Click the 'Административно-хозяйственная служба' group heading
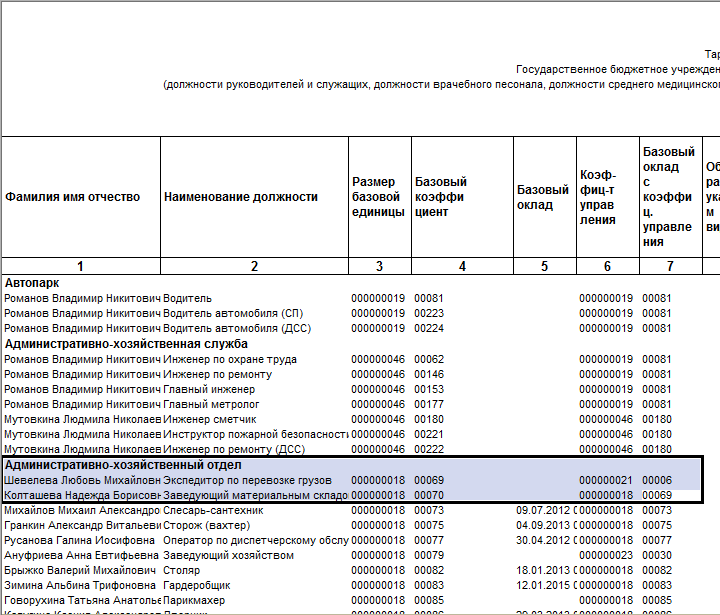This screenshot has width=720, height=615. pos(126,344)
